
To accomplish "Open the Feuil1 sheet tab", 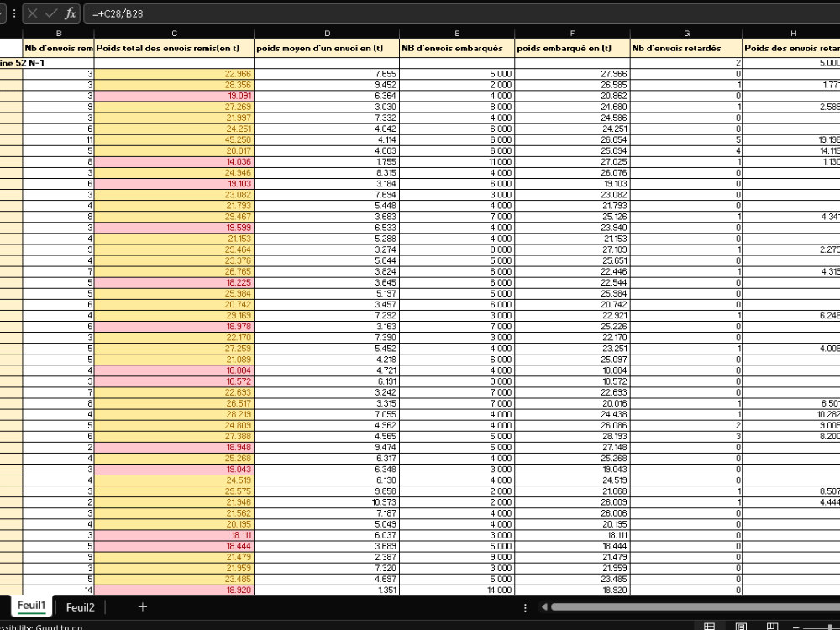I will [32, 606].
